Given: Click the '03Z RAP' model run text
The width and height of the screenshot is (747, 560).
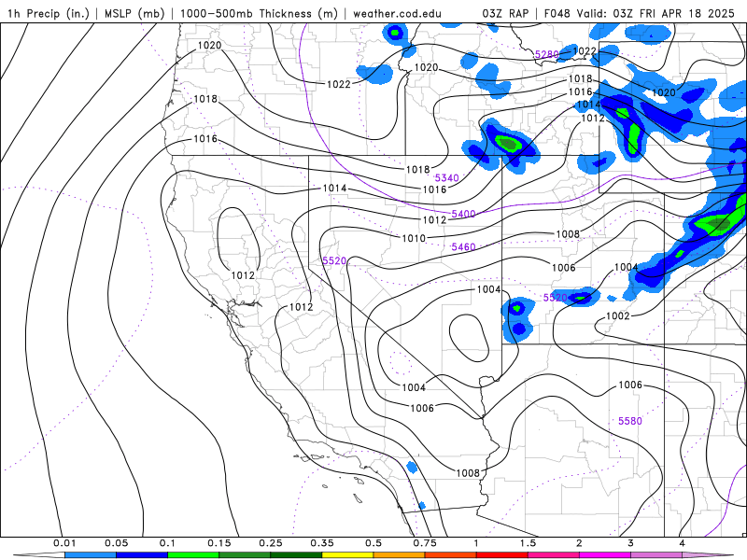Looking at the screenshot, I should click(505, 13).
